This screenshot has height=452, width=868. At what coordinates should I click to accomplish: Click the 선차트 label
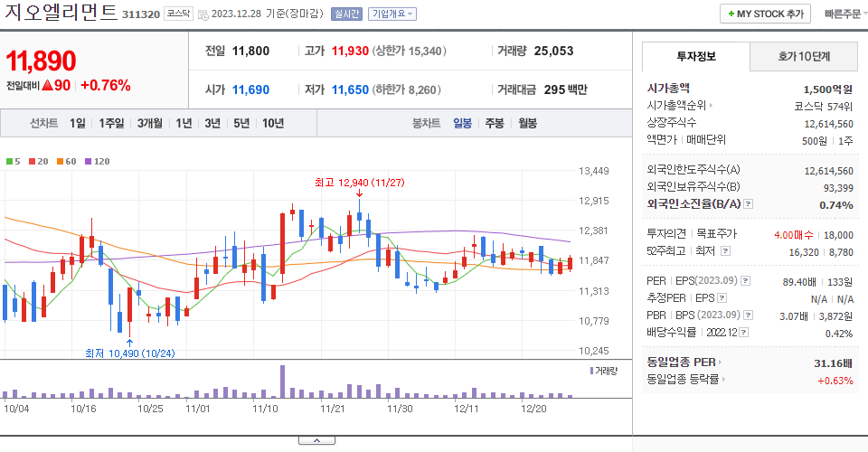click(x=43, y=123)
